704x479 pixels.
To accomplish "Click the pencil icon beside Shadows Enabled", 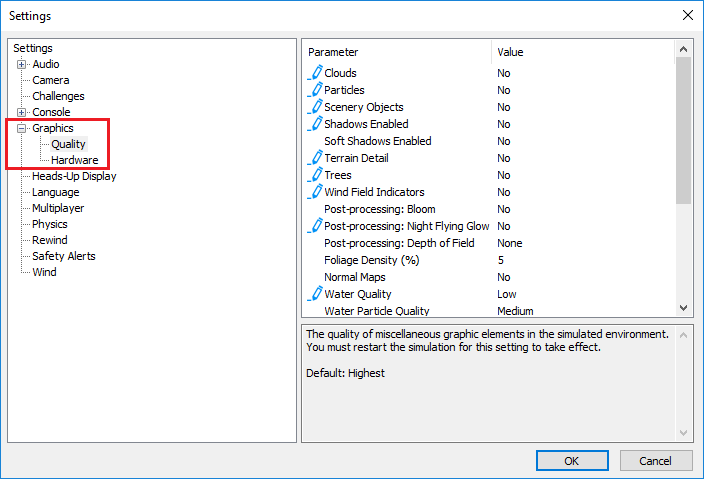I will pos(315,124).
